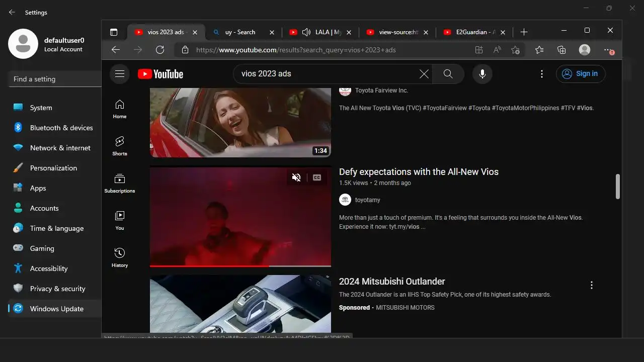Image resolution: width=644 pixels, height=362 pixels.
Task: Open Subscriptions in the YouTube sidebar
Action: pyautogui.click(x=120, y=184)
